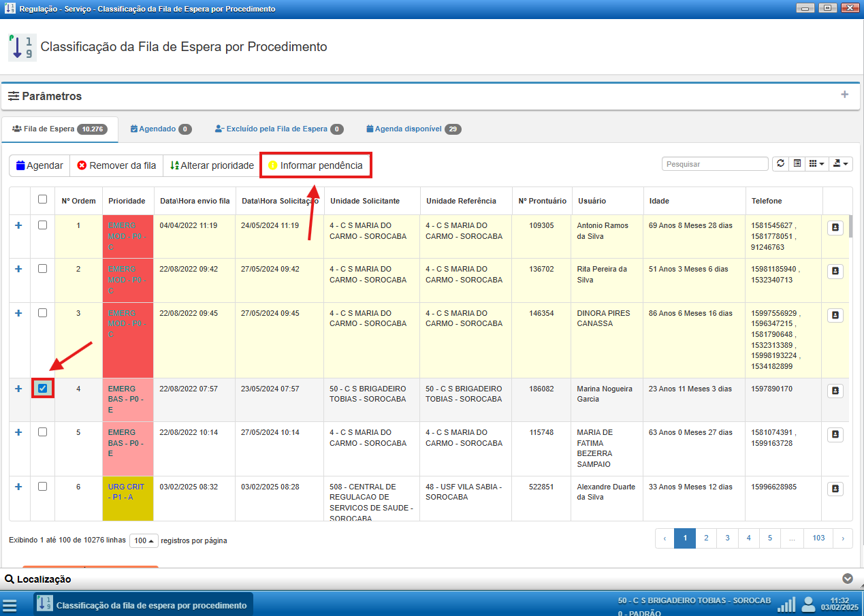The image size is (864, 616).
Task: Open contact details for Antonio Ramos da Silva
Action: (x=835, y=228)
